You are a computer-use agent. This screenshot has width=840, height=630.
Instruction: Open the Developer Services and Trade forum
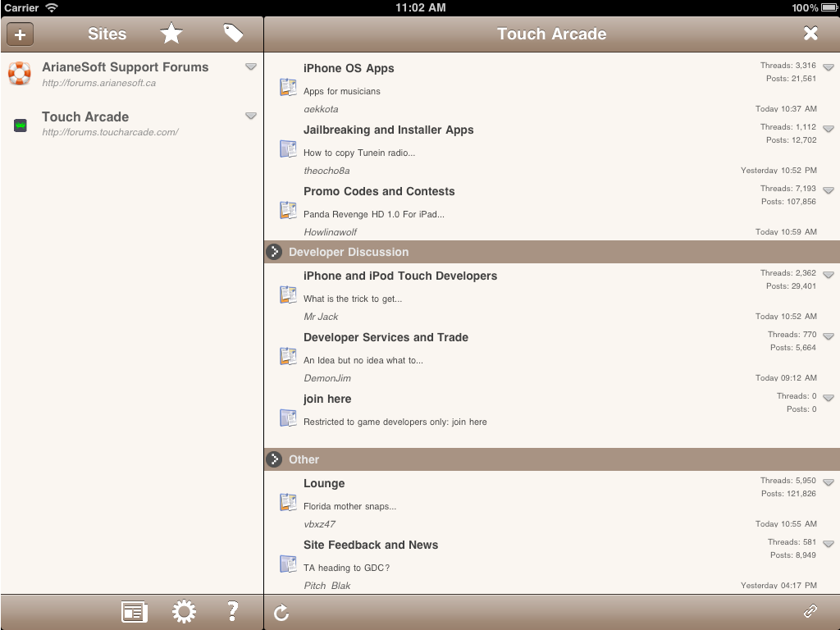point(386,337)
